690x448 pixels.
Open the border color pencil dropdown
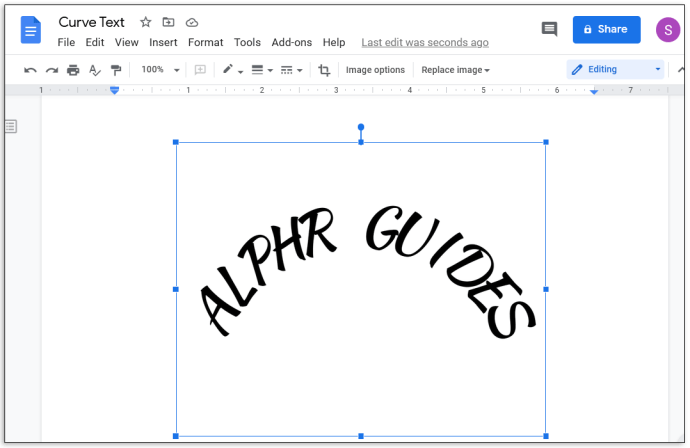pos(232,70)
